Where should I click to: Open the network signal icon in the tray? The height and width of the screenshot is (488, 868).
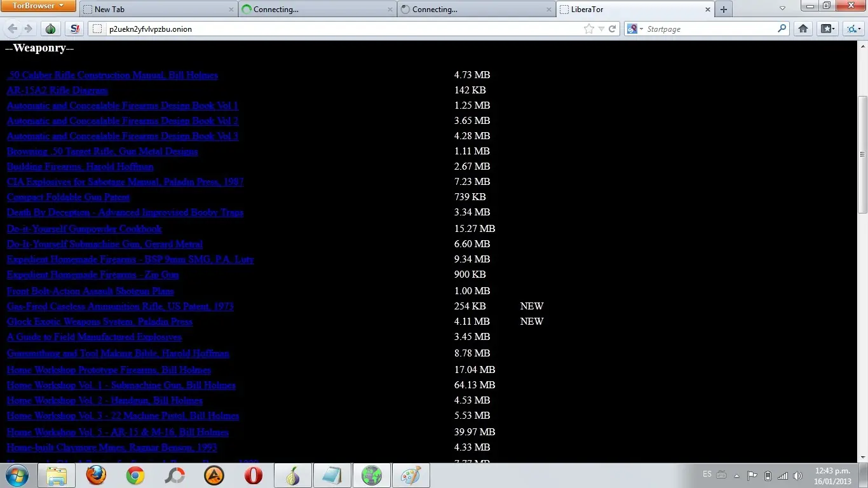[783, 476]
